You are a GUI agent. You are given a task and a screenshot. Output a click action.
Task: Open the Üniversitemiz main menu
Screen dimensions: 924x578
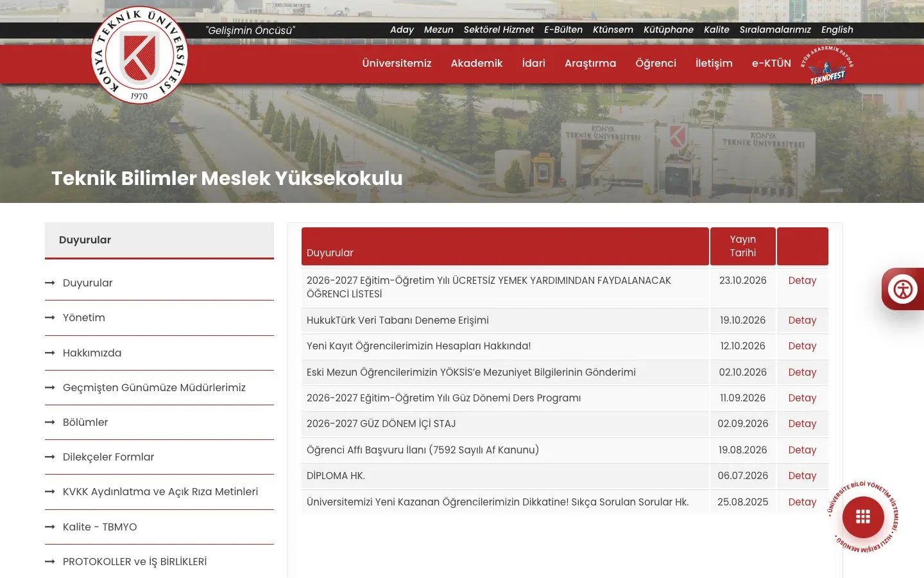coord(397,63)
